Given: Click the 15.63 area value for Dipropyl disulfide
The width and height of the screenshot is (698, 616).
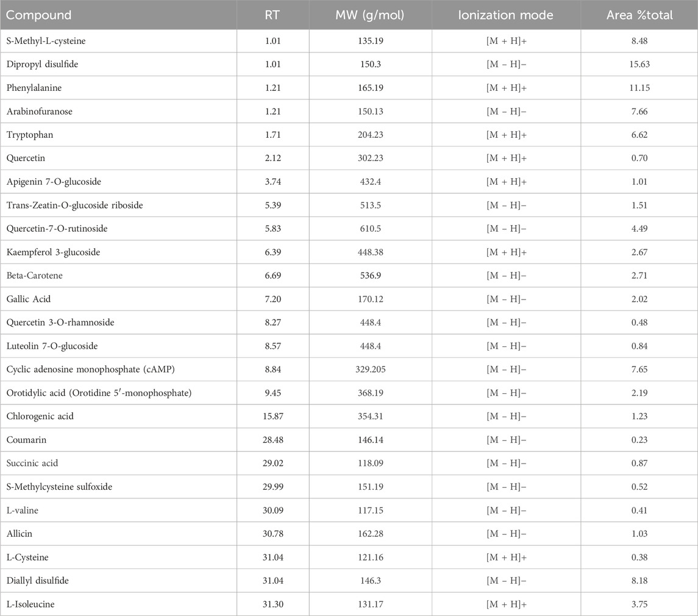Looking at the screenshot, I should 639,65.
